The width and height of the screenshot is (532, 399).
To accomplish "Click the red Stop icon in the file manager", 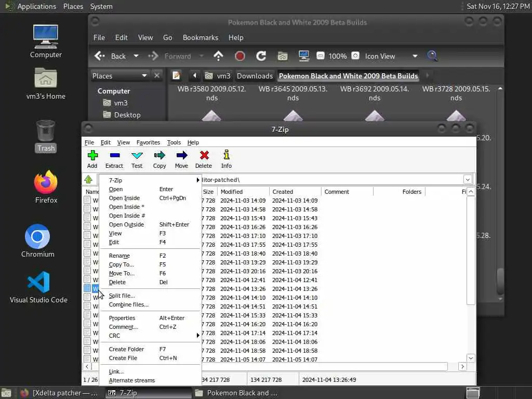I will [x=240, y=56].
